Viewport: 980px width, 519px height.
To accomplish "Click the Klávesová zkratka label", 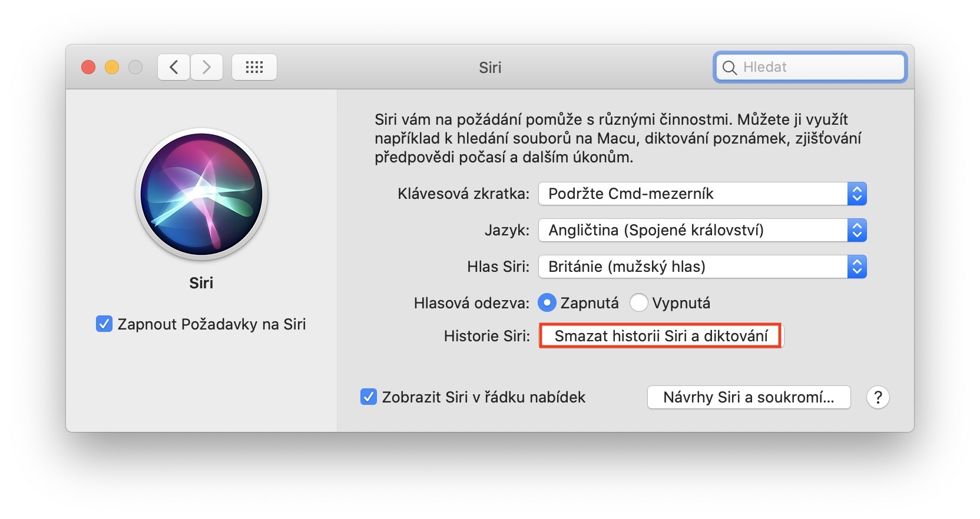I will (463, 194).
